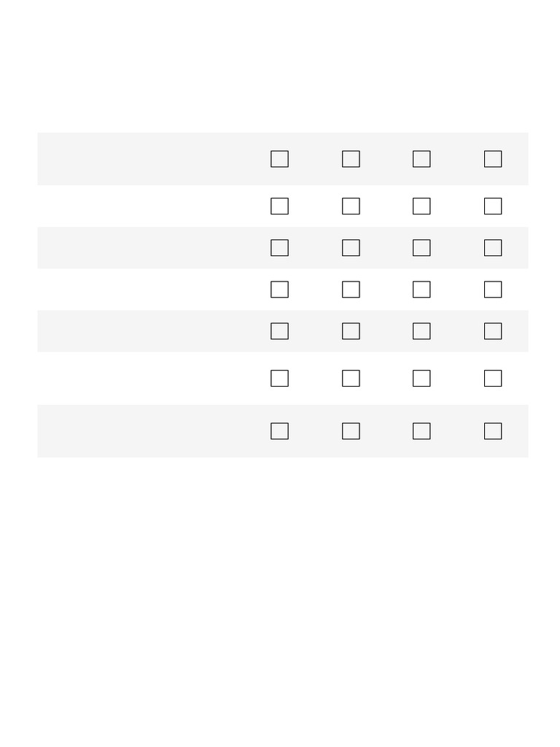
Task: Mark the second checkbox in the fourth row
Action: [x=351, y=290]
